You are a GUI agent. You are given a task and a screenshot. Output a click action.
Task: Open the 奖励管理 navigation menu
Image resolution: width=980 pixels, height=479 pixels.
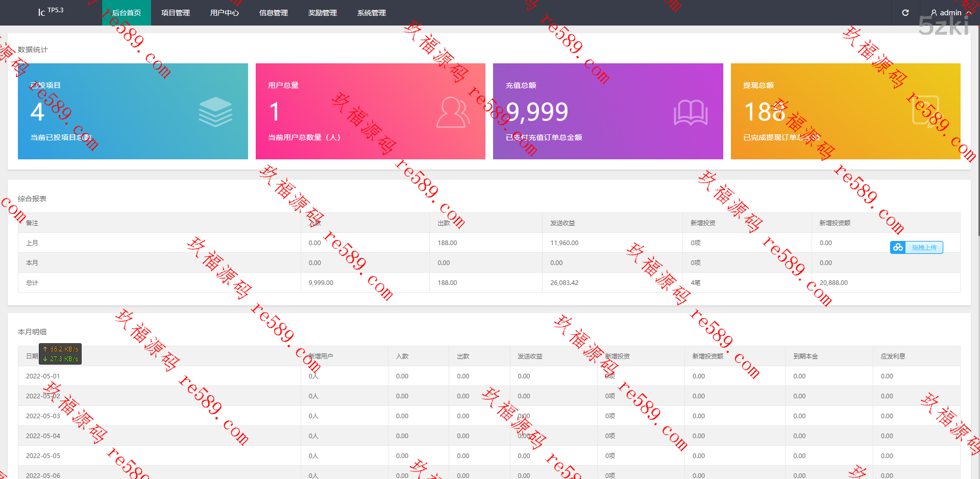323,13
